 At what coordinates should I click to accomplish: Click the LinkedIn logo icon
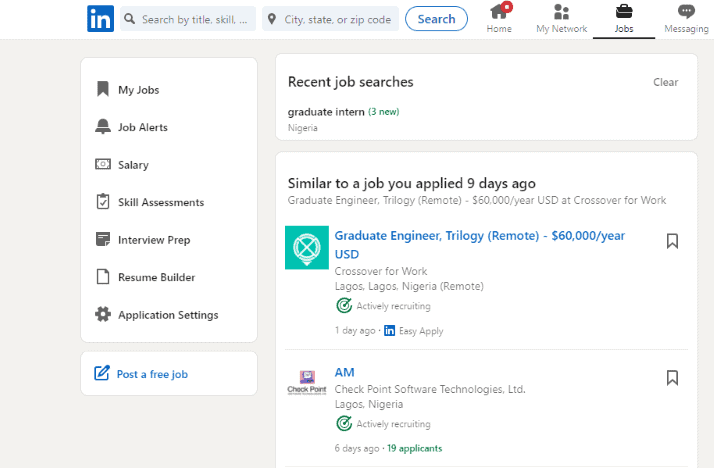100,19
